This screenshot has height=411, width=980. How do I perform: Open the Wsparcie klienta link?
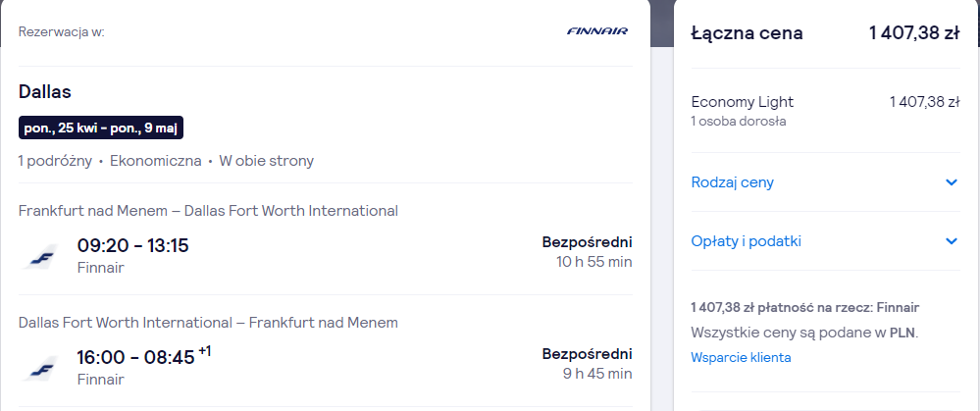coord(741,357)
